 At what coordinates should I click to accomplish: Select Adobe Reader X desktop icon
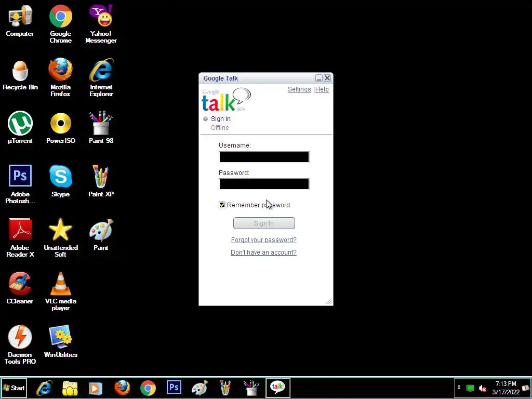tap(20, 237)
